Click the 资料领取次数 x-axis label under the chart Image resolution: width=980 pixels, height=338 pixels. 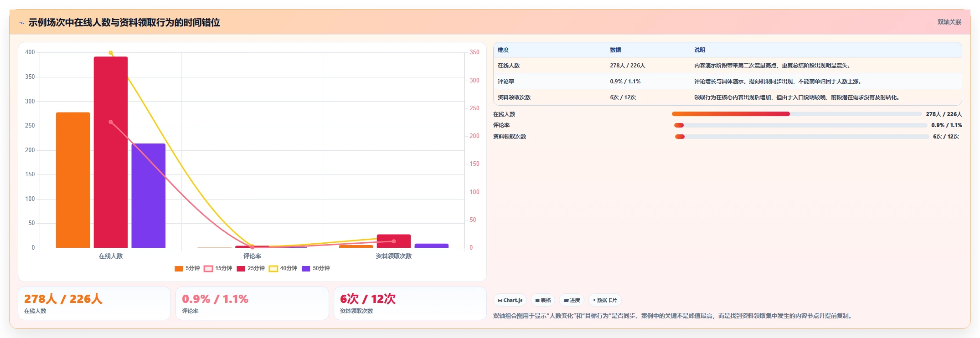[394, 256]
